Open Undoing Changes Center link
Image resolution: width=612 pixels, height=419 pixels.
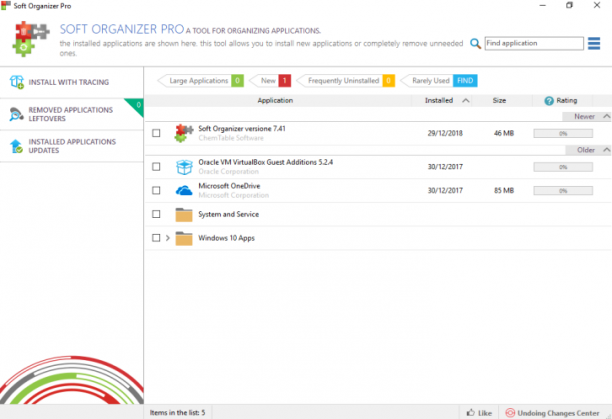click(558, 413)
